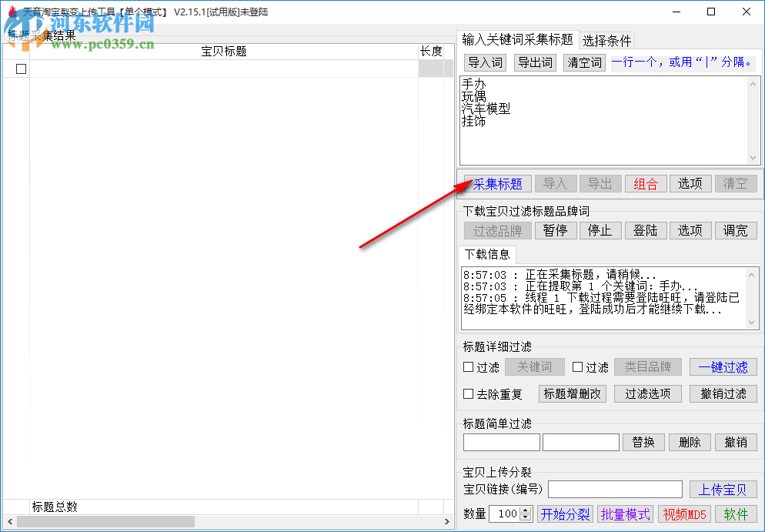The width and height of the screenshot is (765, 532).
Task: Click the 导入词 (import keywords) button
Action: 485,62
